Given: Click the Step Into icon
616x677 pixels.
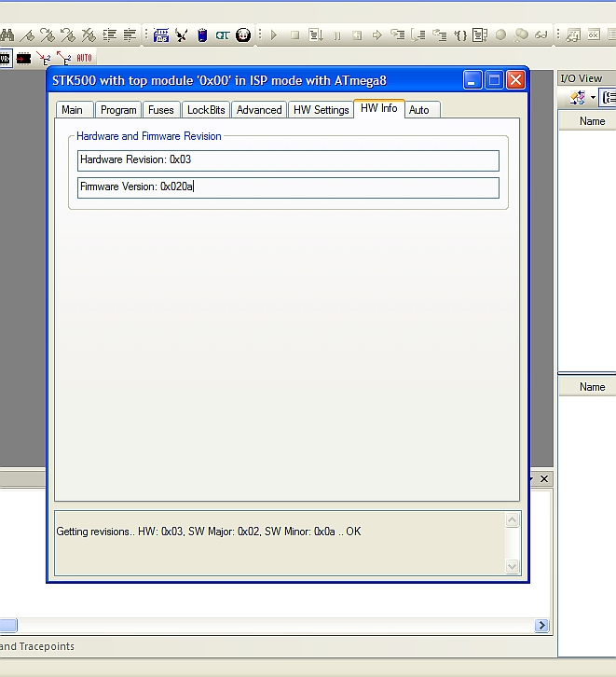Looking at the screenshot, I should click(398, 35).
